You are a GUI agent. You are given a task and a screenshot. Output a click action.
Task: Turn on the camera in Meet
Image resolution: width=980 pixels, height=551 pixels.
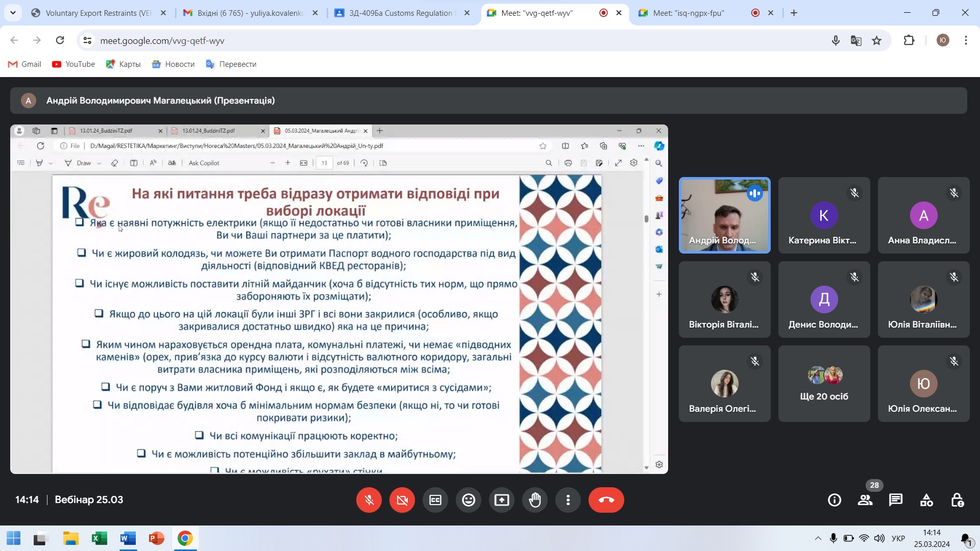tap(402, 500)
